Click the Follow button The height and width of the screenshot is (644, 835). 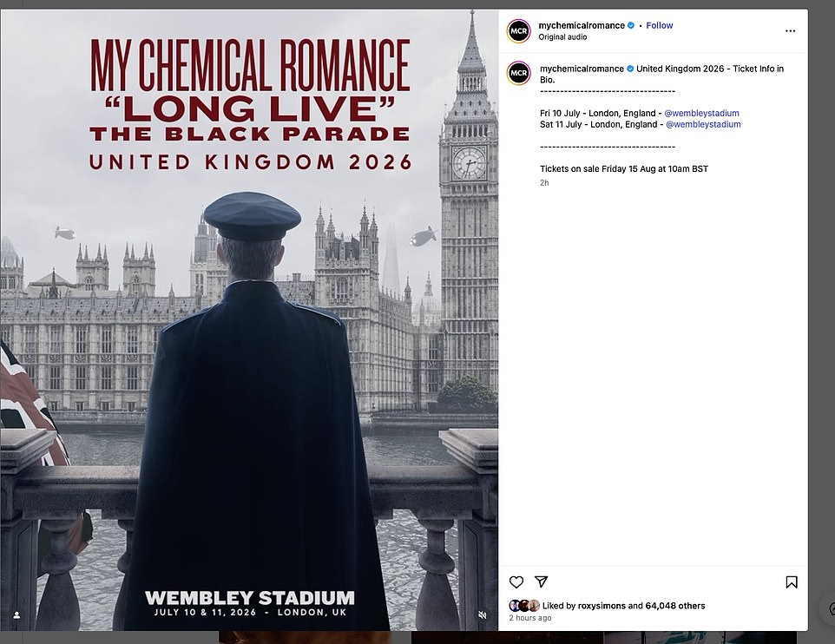[x=659, y=25]
